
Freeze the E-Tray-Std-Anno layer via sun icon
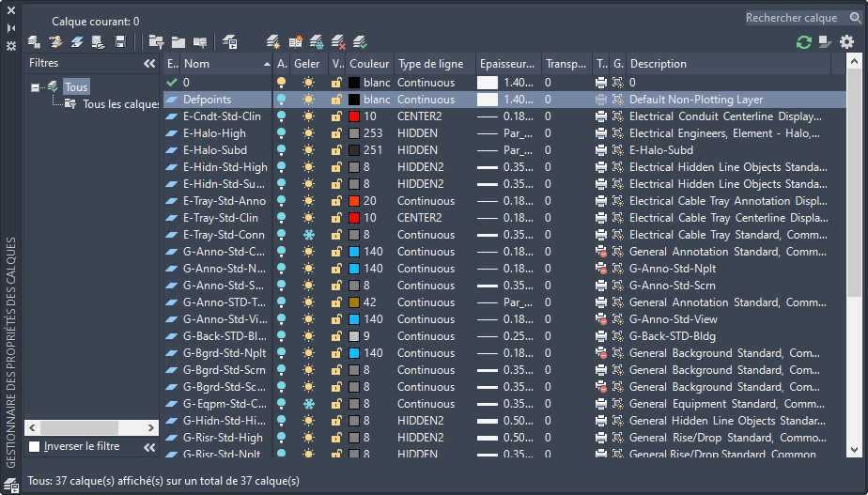tap(309, 201)
